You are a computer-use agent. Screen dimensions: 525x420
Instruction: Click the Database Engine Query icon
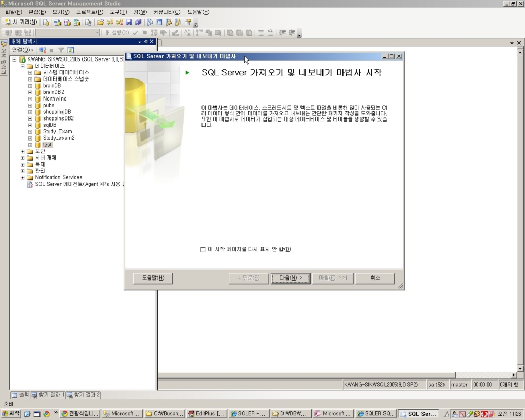[x=46, y=23]
